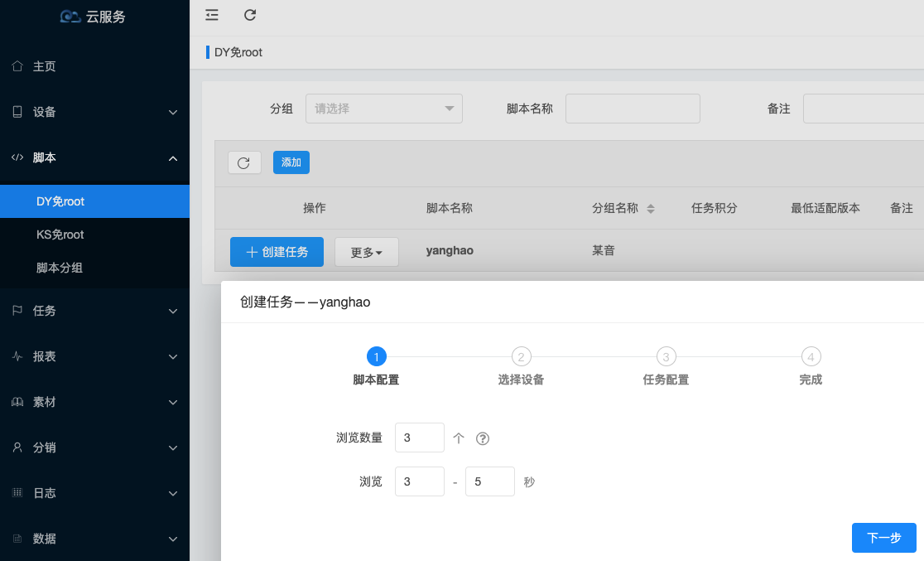This screenshot has width=924, height=561.
Task: Click the top bar refresh icon
Action: point(250,15)
